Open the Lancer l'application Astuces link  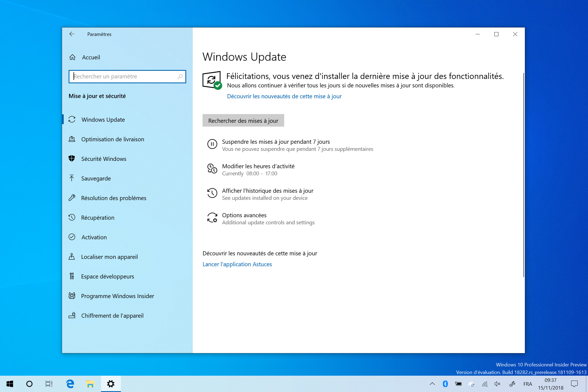coord(237,264)
